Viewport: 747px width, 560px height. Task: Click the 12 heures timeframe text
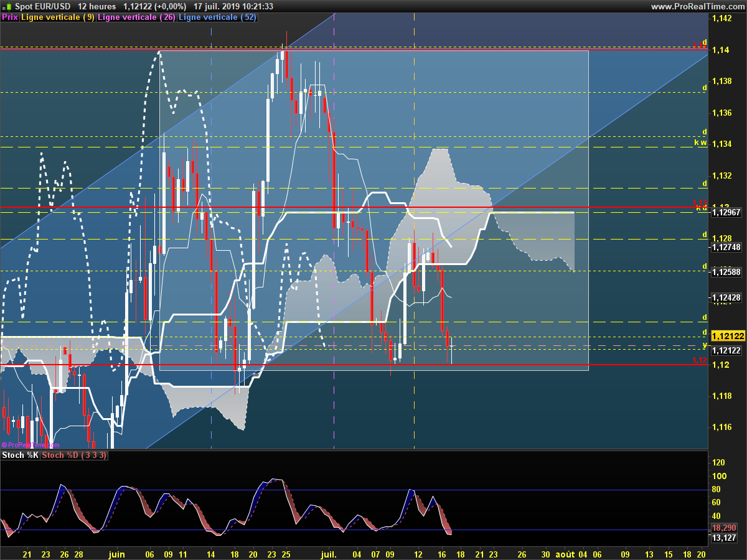(x=97, y=6)
